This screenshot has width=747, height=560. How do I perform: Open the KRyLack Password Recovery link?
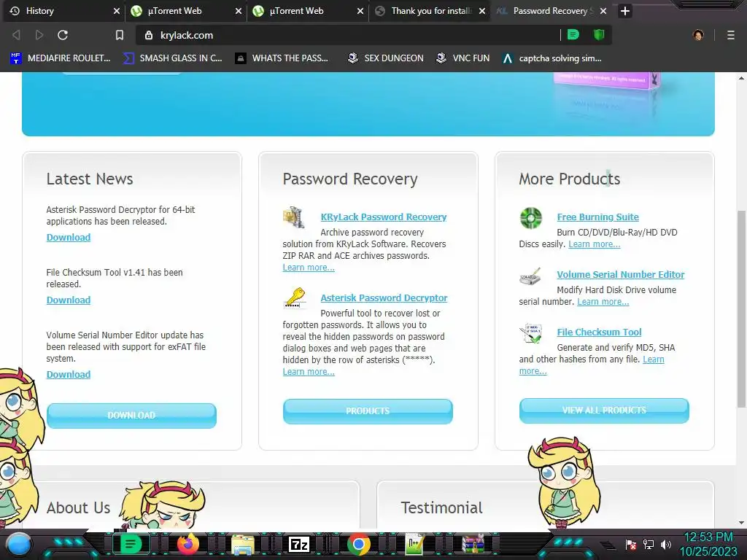click(384, 217)
